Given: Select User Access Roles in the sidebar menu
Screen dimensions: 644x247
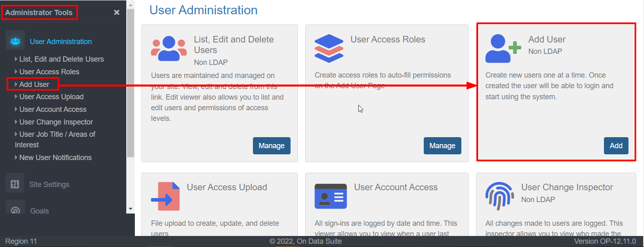Looking at the screenshot, I should pos(49,71).
